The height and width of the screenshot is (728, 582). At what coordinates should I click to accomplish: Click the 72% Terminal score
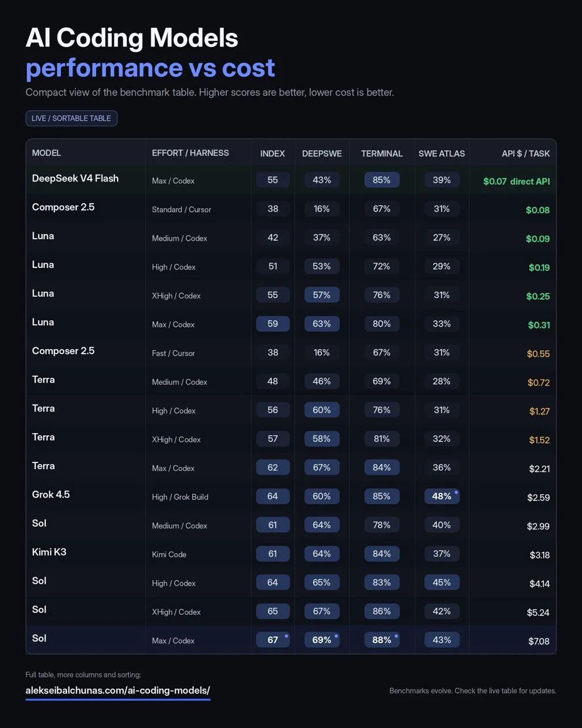[x=381, y=266]
